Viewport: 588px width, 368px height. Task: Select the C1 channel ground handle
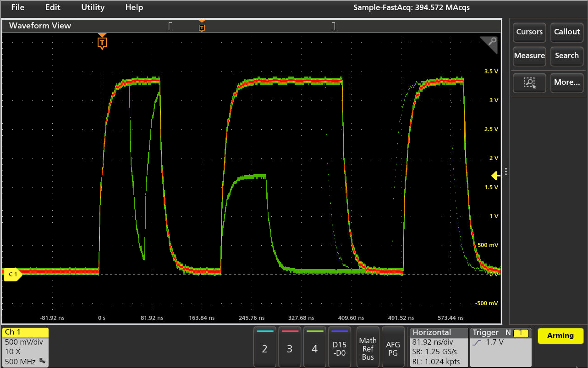coord(12,275)
